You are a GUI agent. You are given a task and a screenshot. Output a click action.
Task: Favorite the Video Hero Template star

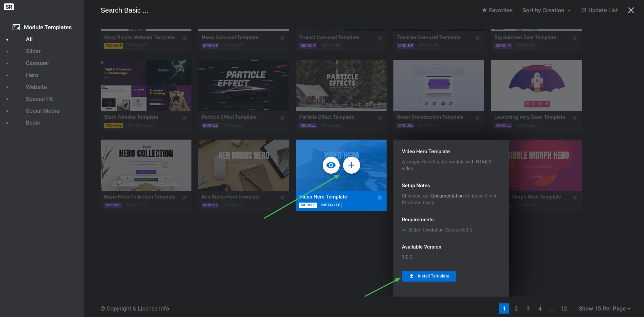[x=379, y=197]
